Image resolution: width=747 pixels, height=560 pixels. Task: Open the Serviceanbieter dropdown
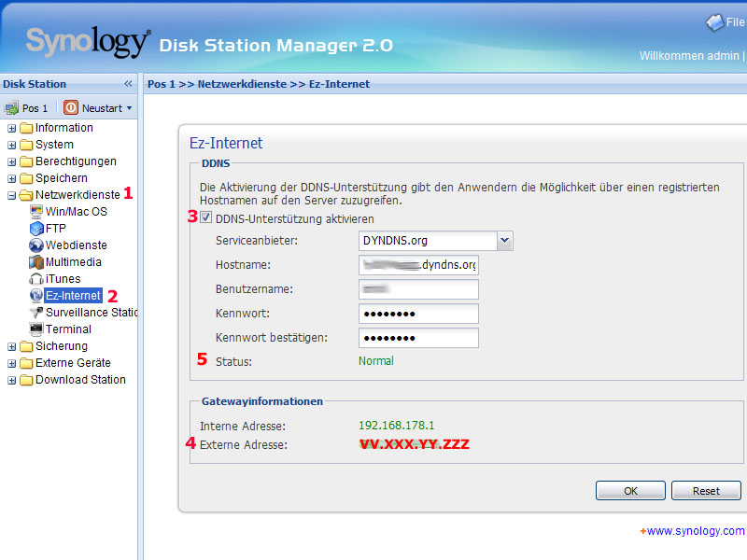[504, 241]
